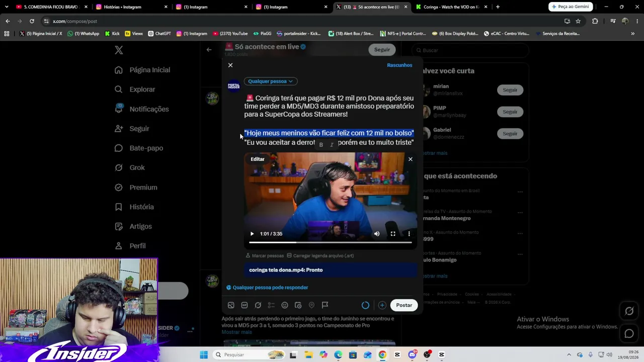Follow PIMP with the Seguir button
The width and height of the screenshot is (644, 362).
[510, 112]
